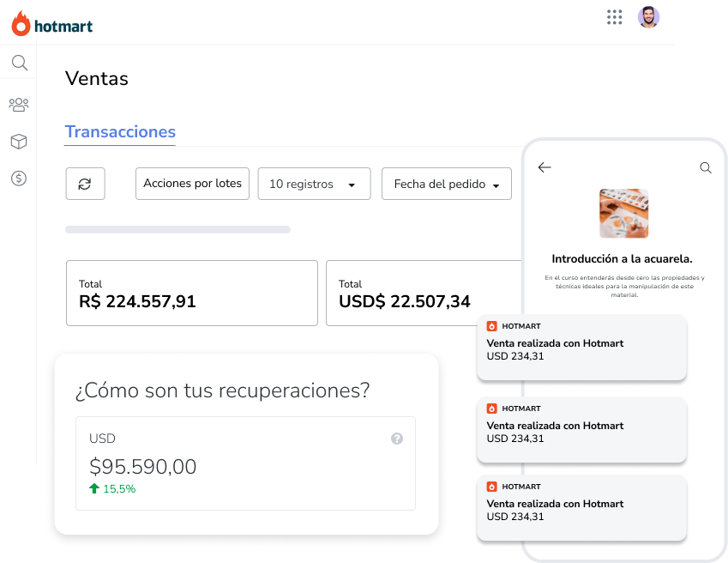Open the Fecha del pedido filter
Viewport: 728px width, 563px height.
446,183
